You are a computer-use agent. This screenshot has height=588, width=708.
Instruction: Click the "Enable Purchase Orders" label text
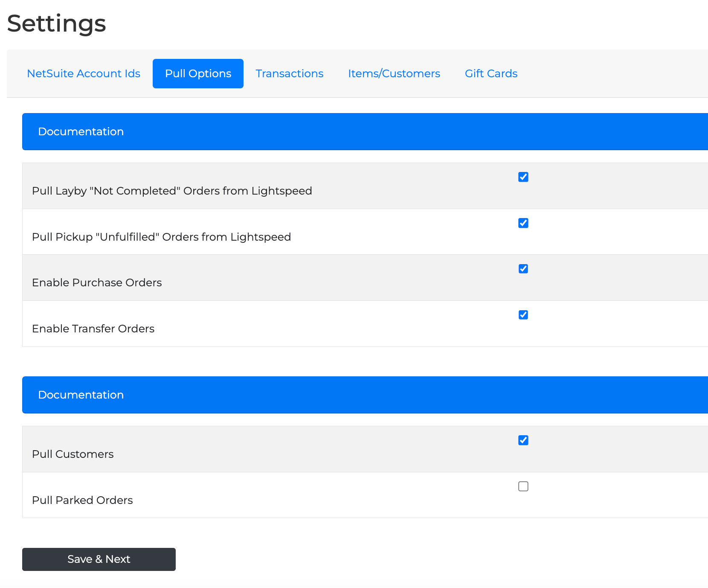[x=97, y=282]
